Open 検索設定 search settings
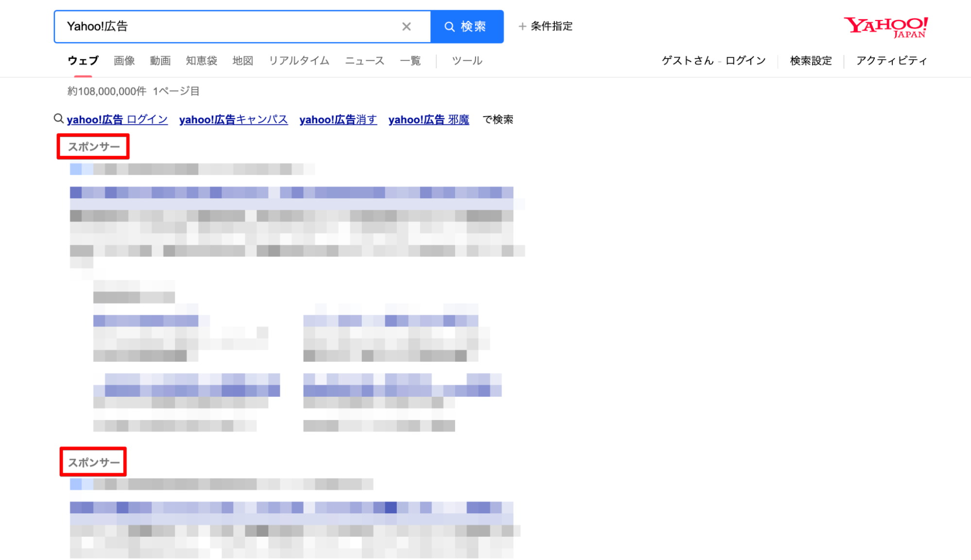Viewport: 971px width, 560px height. point(811,61)
